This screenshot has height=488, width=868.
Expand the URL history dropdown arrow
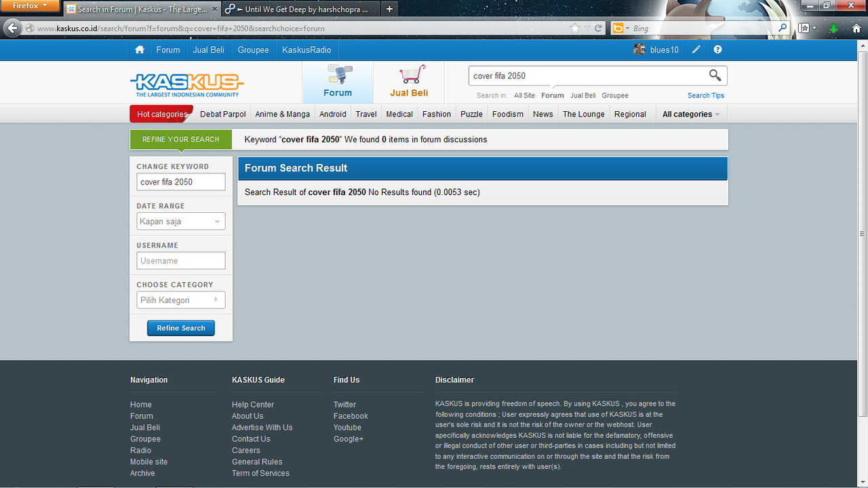click(x=587, y=28)
